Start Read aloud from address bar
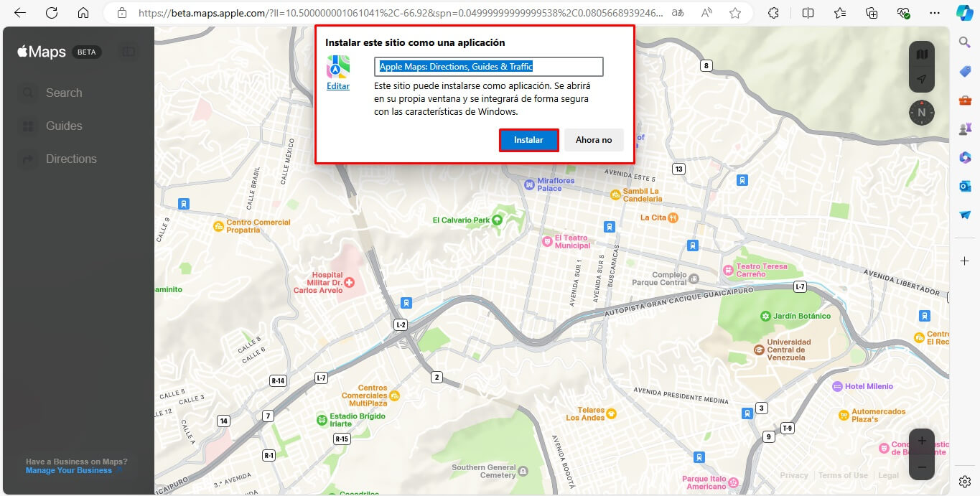Screen dimensions: 980x496 coord(706,13)
